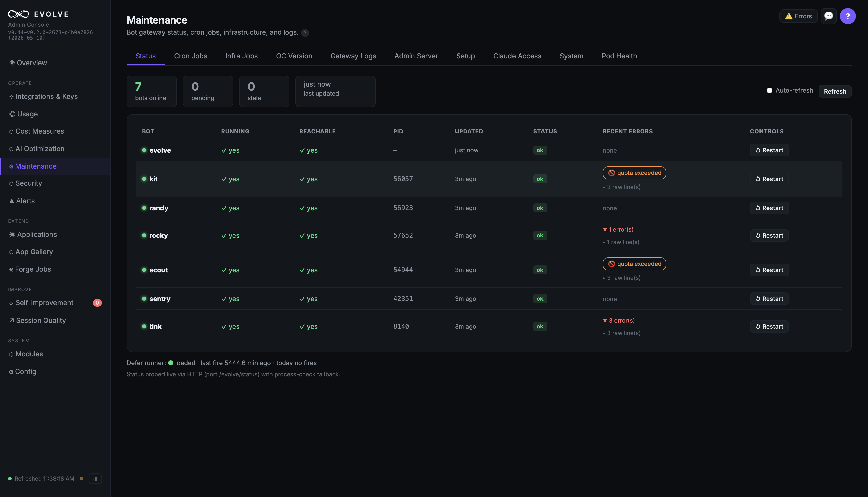This screenshot has height=497, width=868.
Task: Click quota exceeded badge for kit
Action: [x=634, y=173]
